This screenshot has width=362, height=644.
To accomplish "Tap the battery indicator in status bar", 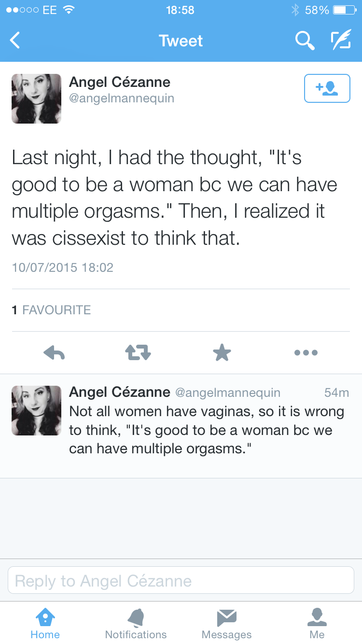I will (344, 10).
